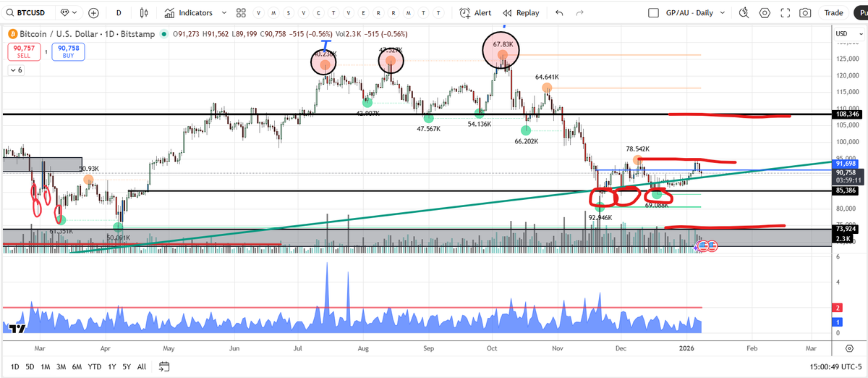Take a chart snapshot with camera icon
The image size is (868, 378).
click(x=805, y=12)
